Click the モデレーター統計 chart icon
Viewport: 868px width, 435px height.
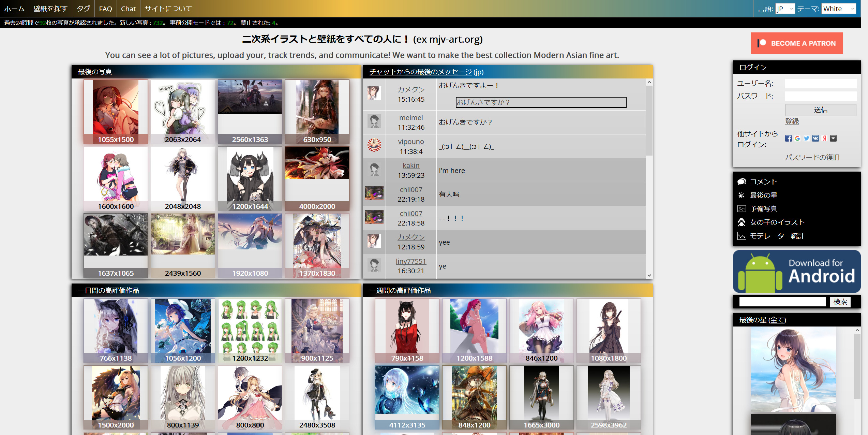[x=742, y=236]
